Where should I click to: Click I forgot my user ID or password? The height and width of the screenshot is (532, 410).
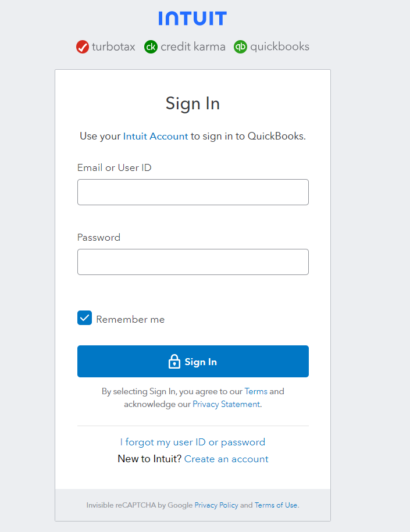point(192,442)
